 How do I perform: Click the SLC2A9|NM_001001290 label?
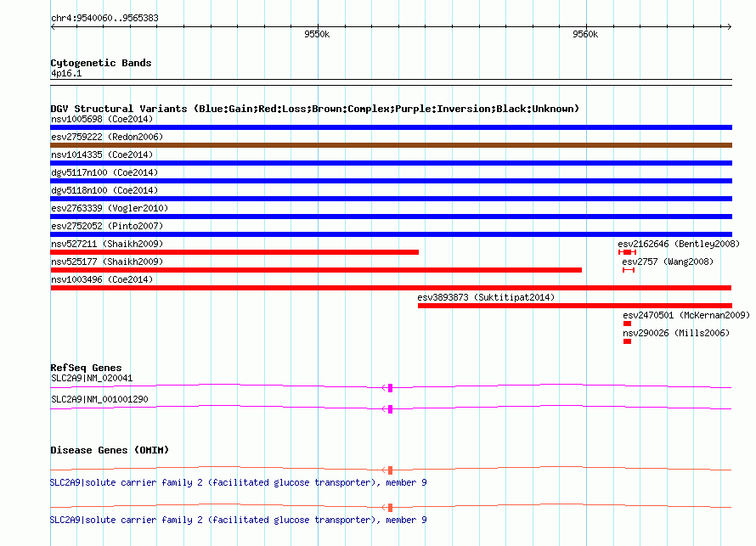[99, 399]
